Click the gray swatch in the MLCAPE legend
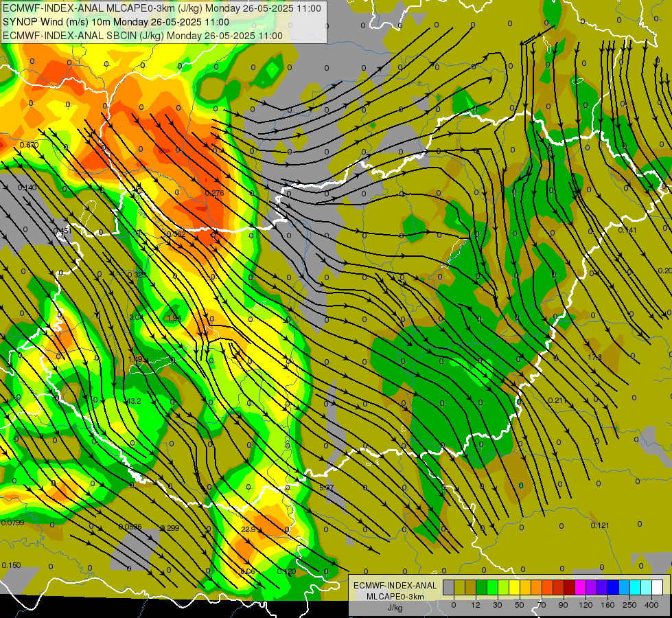The image size is (672, 618). (449, 587)
